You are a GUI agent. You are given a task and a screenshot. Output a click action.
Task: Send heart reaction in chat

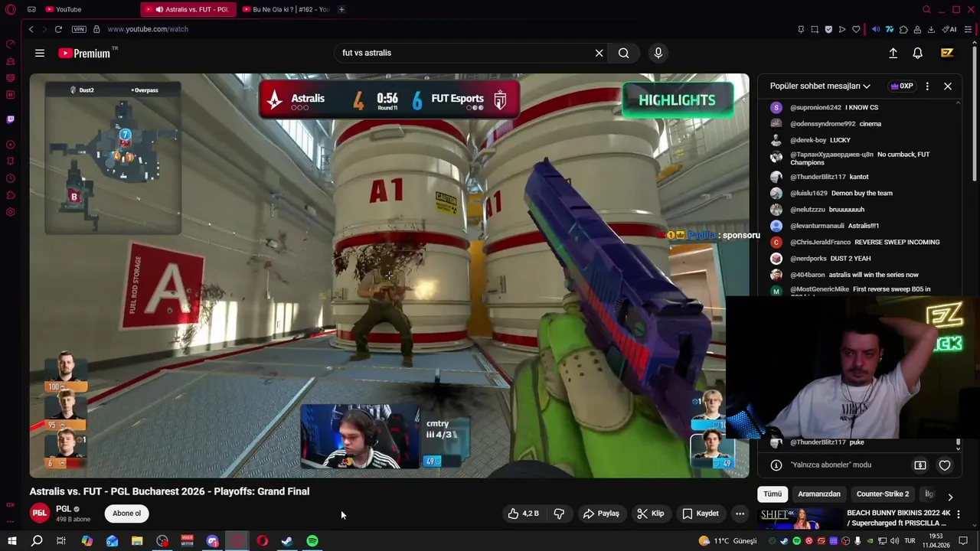945,465
